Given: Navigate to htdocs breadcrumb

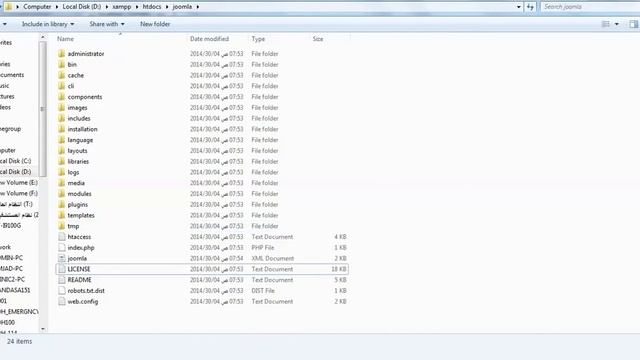Looking at the screenshot, I should coord(152,7).
